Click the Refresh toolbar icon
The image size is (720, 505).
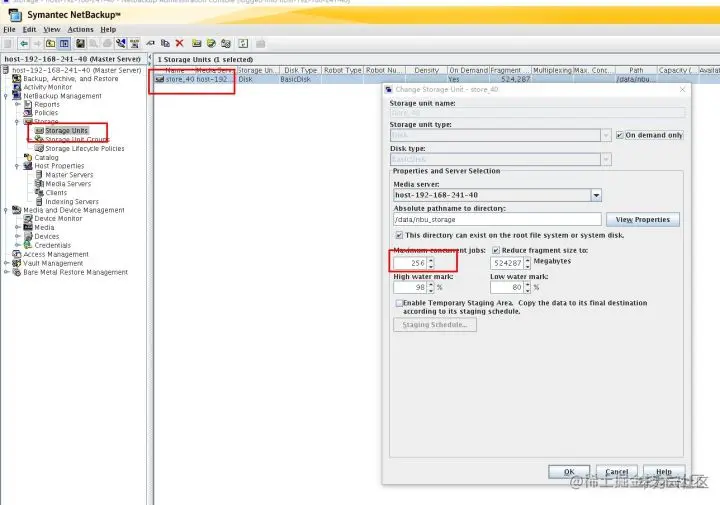coord(243,44)
